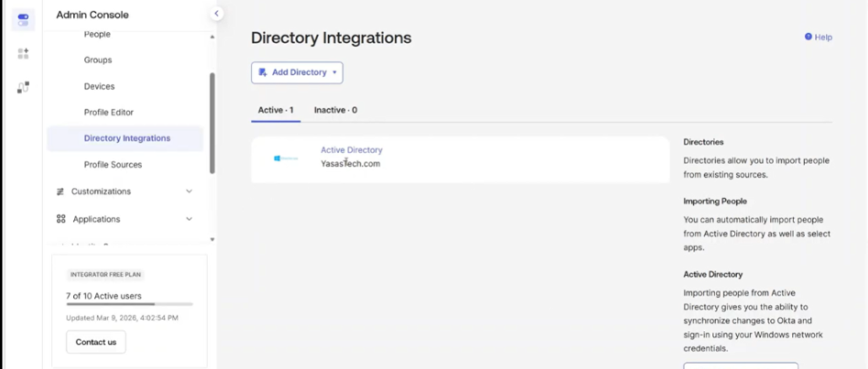Image resolution: width=868 pixels, height=369 pixels.
Task: Expand the Customizations chevron
Action: point(189,191)
